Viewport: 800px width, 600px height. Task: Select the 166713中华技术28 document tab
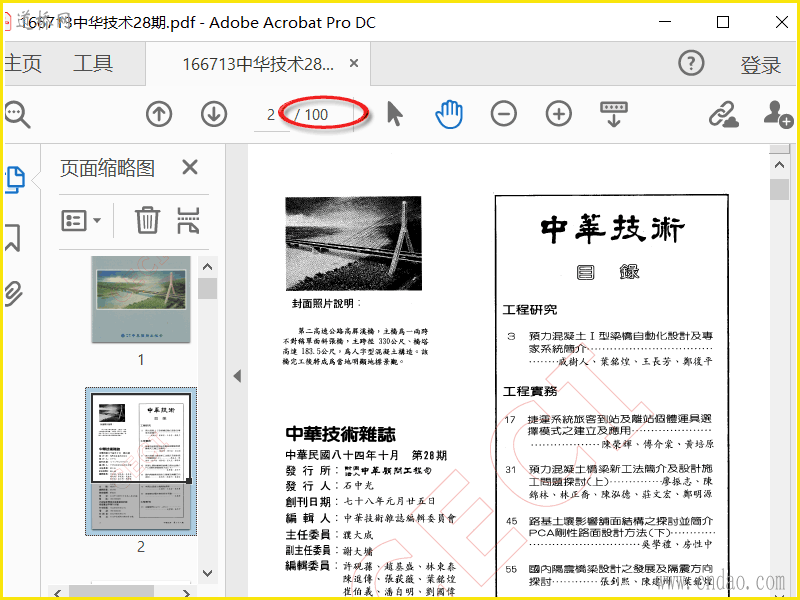(258, 64)
